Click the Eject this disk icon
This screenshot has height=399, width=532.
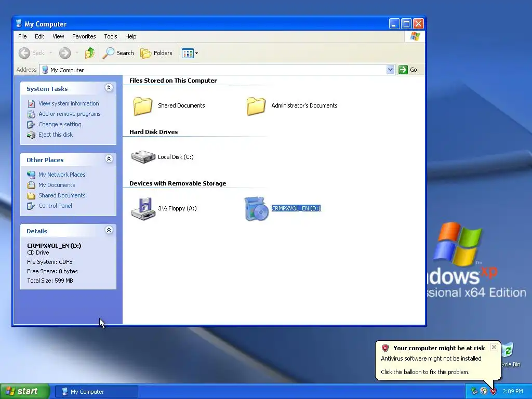[x=31, y=135]
